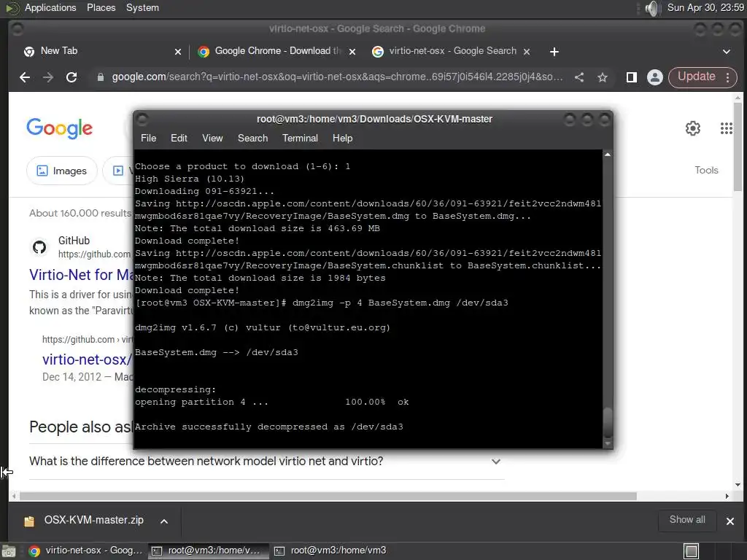Open Google search Tools

[706, 170]
